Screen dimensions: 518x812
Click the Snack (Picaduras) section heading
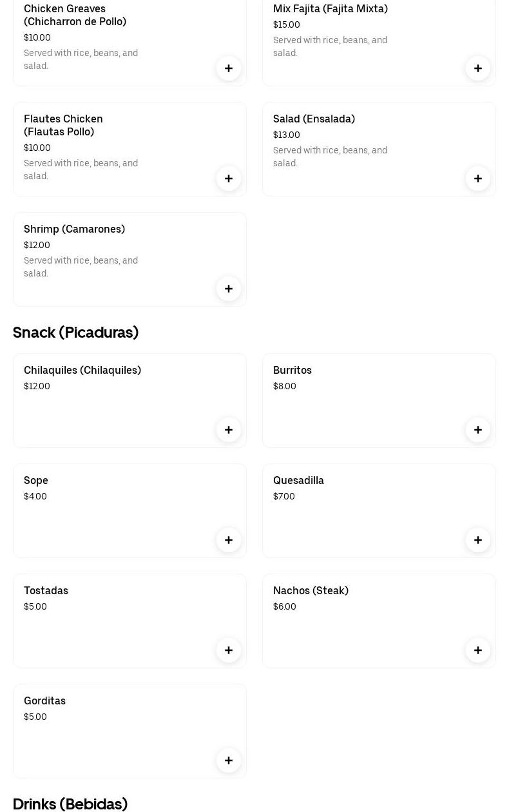[75, 333]
